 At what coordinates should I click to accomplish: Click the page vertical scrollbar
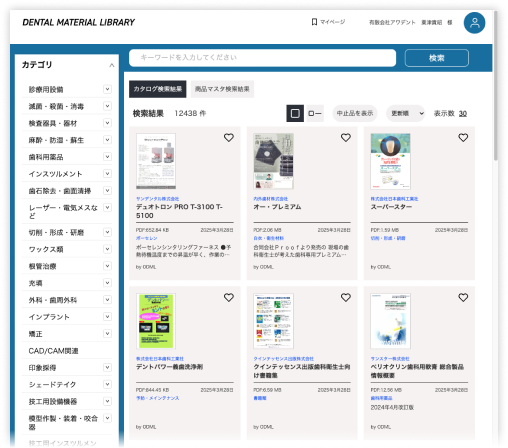click(495, 87)
